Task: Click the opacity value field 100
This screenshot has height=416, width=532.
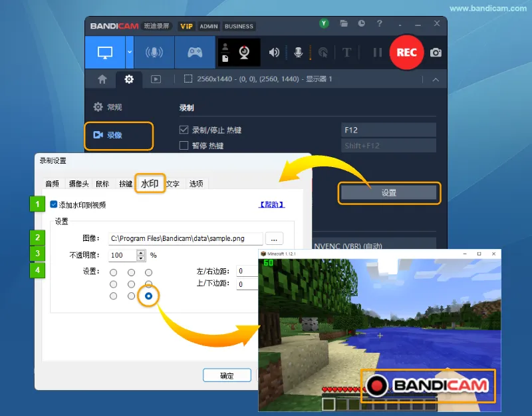Action: (122, 255)
